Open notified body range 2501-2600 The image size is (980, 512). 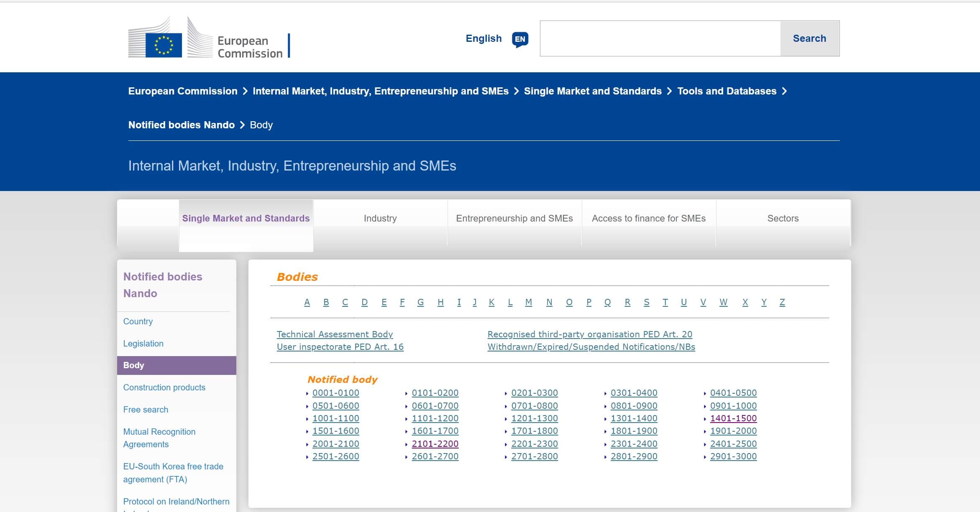click(x=336, y=456)
